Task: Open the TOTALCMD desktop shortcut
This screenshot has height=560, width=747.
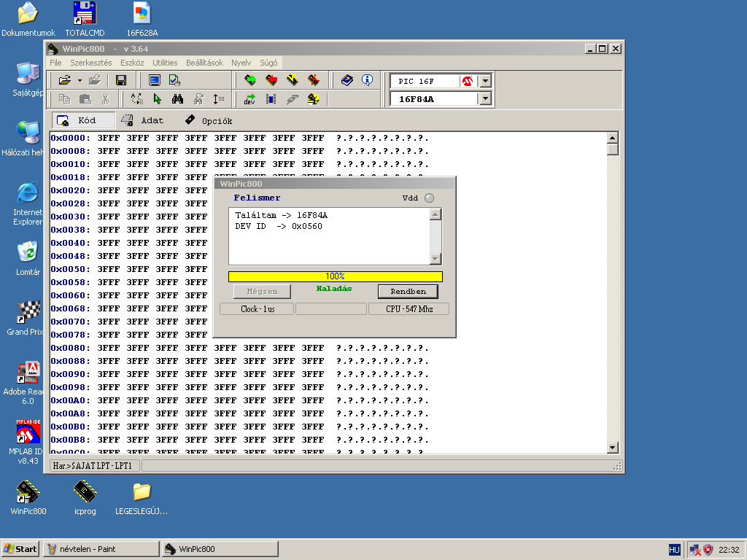Action: pyautogui.click(x=85, y=19)
